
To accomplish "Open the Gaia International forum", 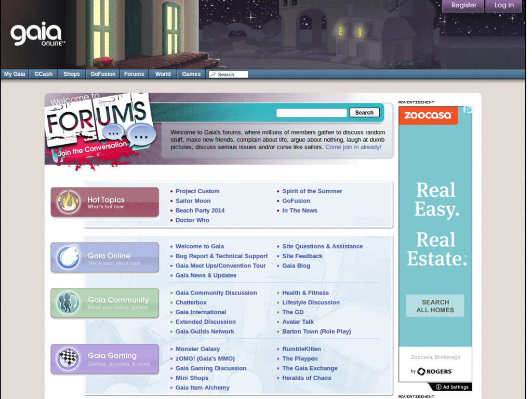I will click(x=201, y=312).
